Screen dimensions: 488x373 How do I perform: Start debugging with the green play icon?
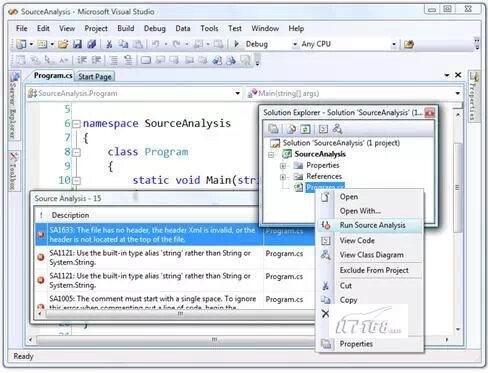pyautogui.click(x=236, y=44)
